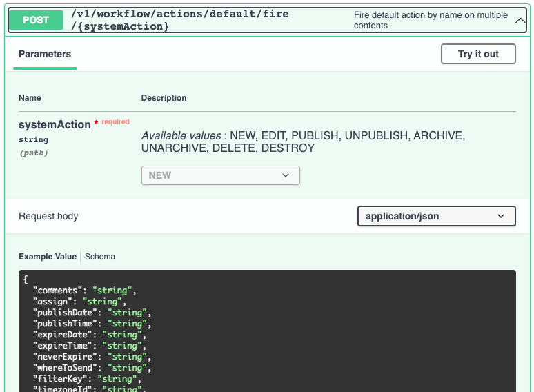Click the Available values description text
The width and height of the screenshot is (534, 392).
click(303, 141)
